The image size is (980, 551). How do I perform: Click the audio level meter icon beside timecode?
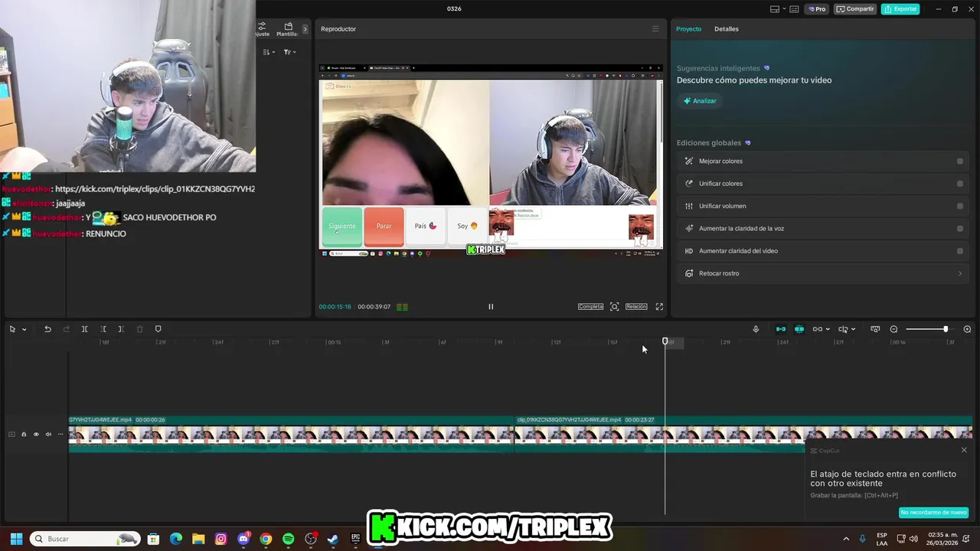pyautogui.click(x=402, y=307)
